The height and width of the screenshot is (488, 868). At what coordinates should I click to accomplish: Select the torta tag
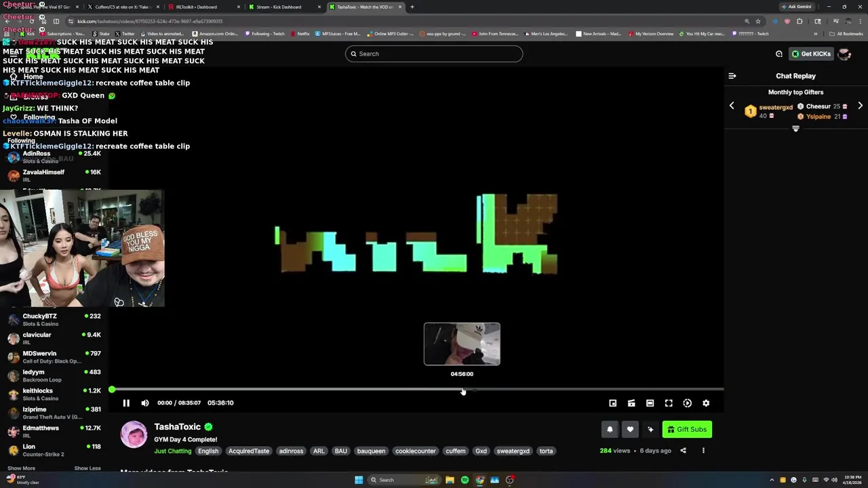pos(546,451)
